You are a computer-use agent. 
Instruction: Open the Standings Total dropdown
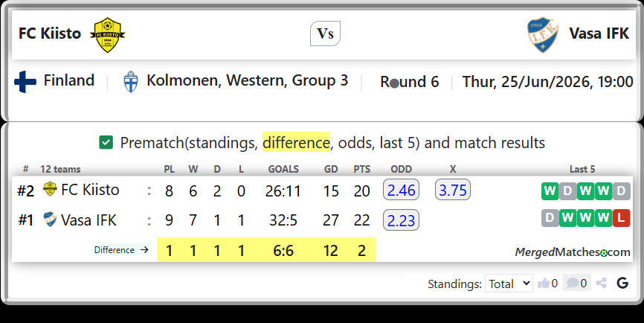tap(509, 283)
